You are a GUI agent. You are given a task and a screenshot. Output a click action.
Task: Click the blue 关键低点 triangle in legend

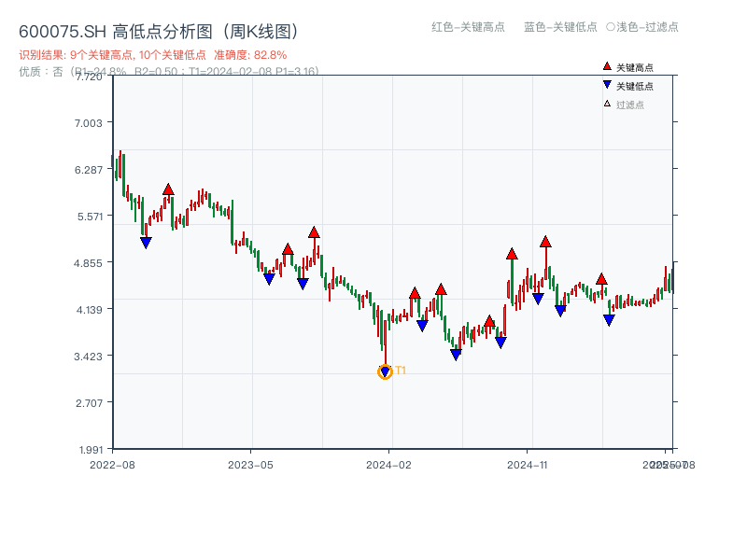pyautogui.click(x=607, y=85)
